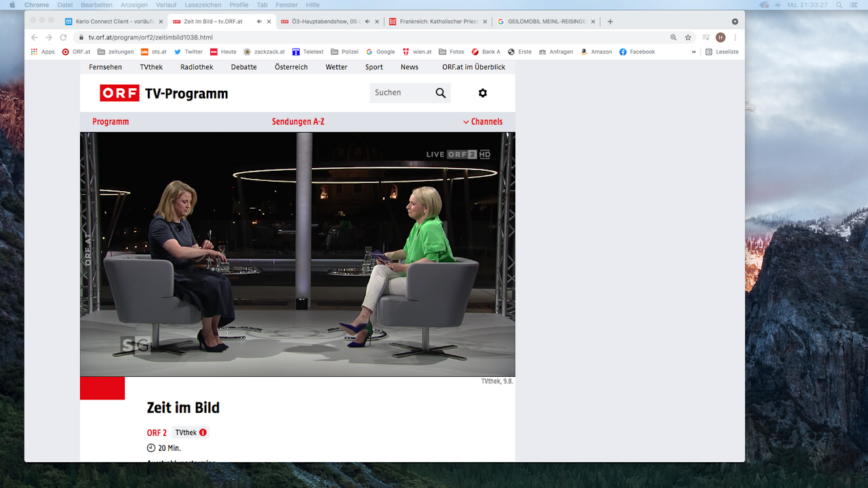Open the ots.at bookmark
This screenshot has height=488, width=868.
click(153, 52)
